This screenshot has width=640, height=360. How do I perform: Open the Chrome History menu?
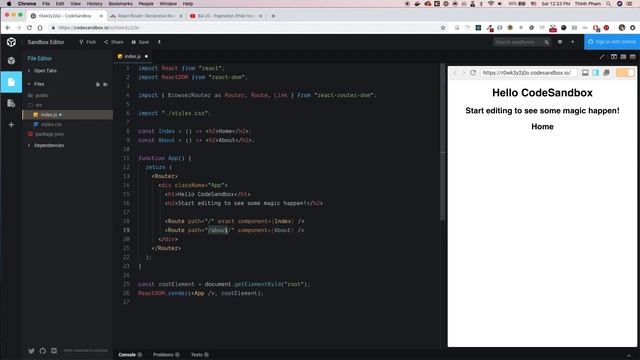pos(94,4)
